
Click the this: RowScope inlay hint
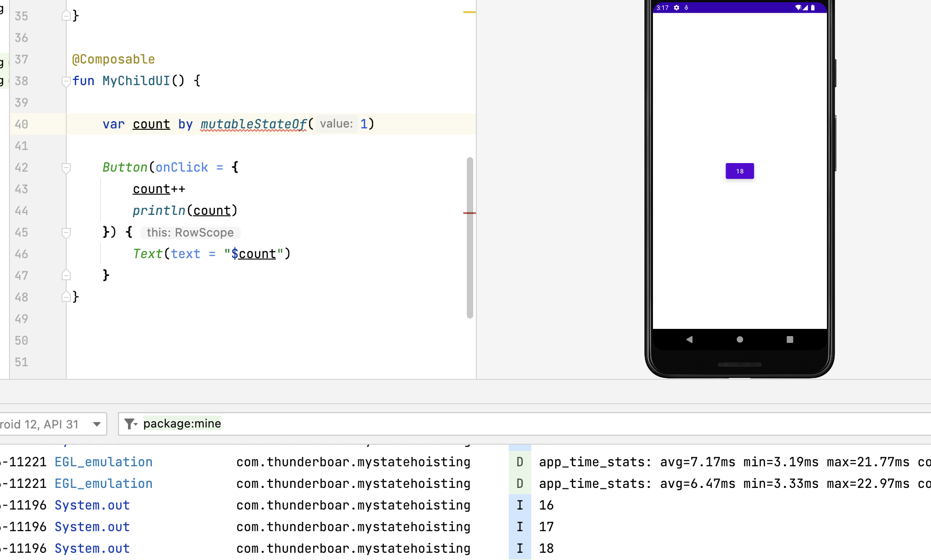click(x=190, y=232)
